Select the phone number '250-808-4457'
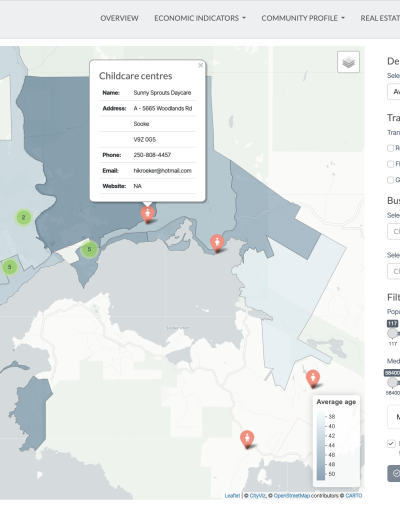This screenshot has width=400, height=516. point(152,155)
